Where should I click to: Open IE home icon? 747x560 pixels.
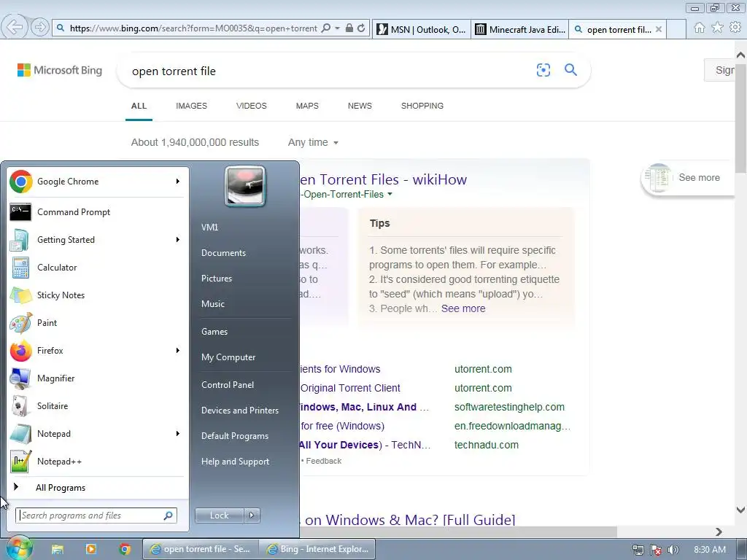pos(700,28)
